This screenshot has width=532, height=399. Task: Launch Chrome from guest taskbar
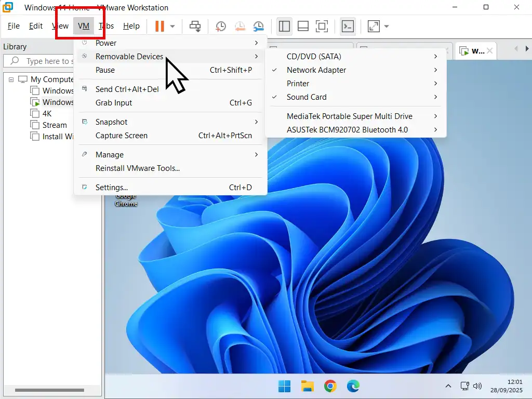click(330, 386)
